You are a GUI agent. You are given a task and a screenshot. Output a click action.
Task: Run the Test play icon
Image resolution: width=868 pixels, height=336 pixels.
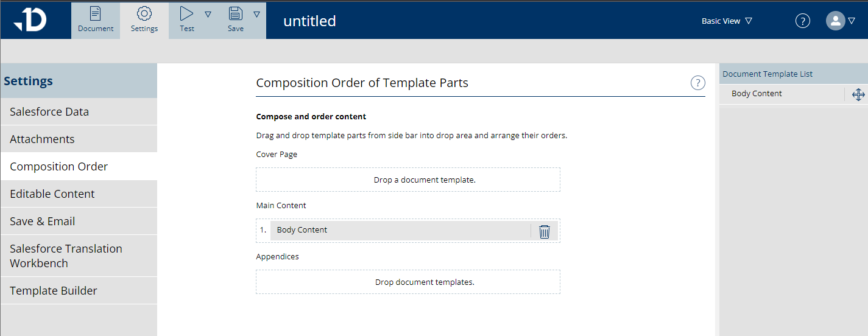tap(187, 14)
